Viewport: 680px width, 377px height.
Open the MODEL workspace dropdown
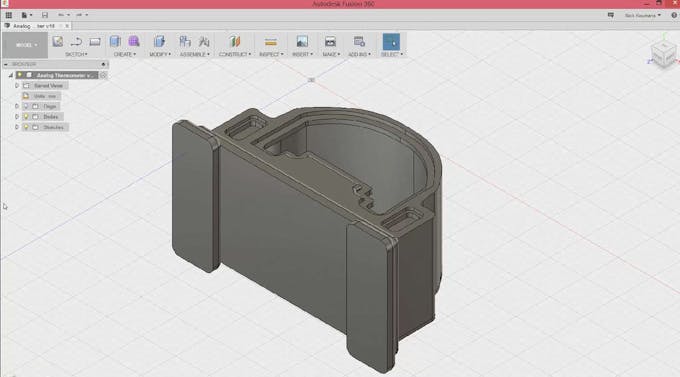[x=25, y=45]
